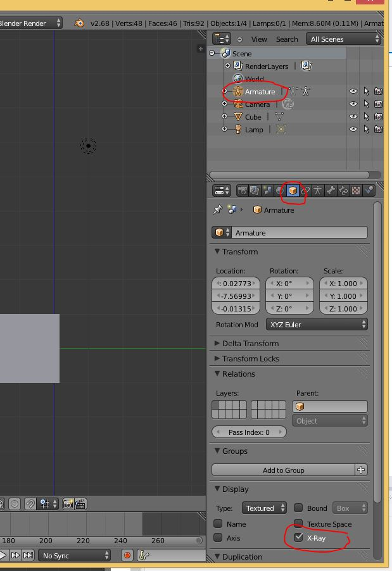This screenshot has width=392, height=571.
Task: Open the snap element selector in viewport header
Action: pyautogui.click(x=49, y=504)
